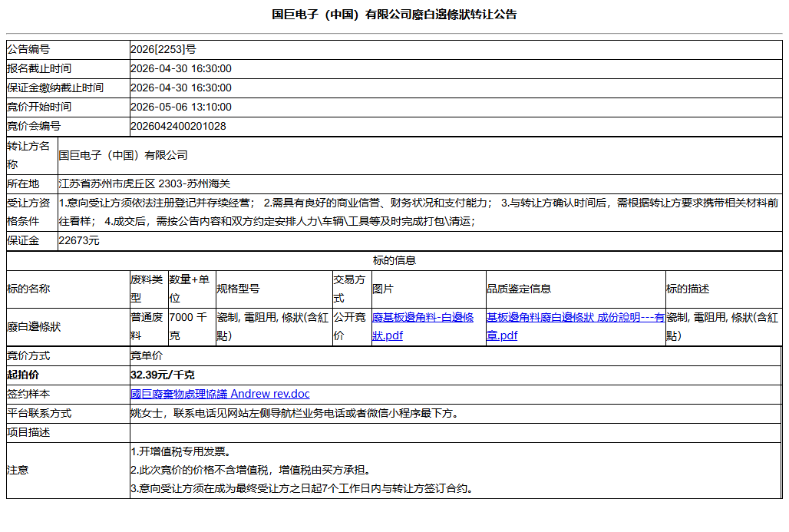Click the 所在地 label
The height and width of the screenshot is (532, 789).
(23, 183)
